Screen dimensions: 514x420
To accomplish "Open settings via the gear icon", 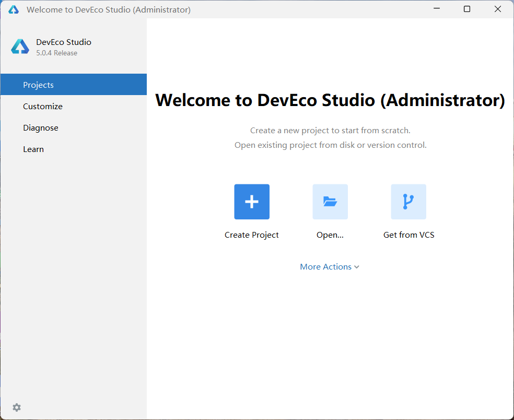I will pyautogui.click(x=17, y=407).
